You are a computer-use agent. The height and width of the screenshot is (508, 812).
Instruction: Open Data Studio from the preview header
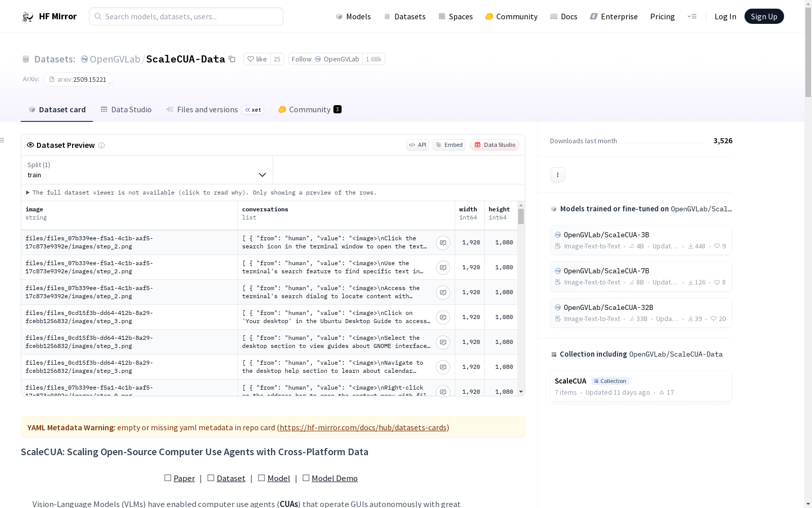click(x=494, y=145)
